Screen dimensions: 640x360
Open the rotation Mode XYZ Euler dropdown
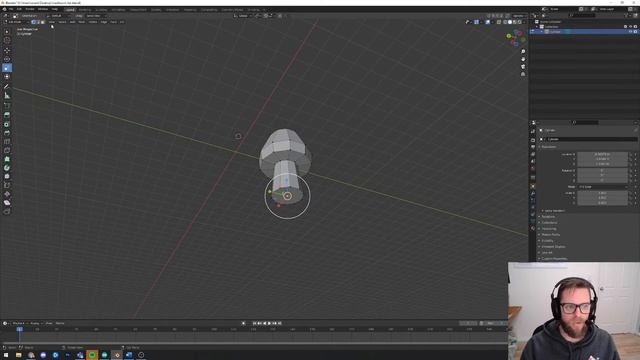[602, 187]
